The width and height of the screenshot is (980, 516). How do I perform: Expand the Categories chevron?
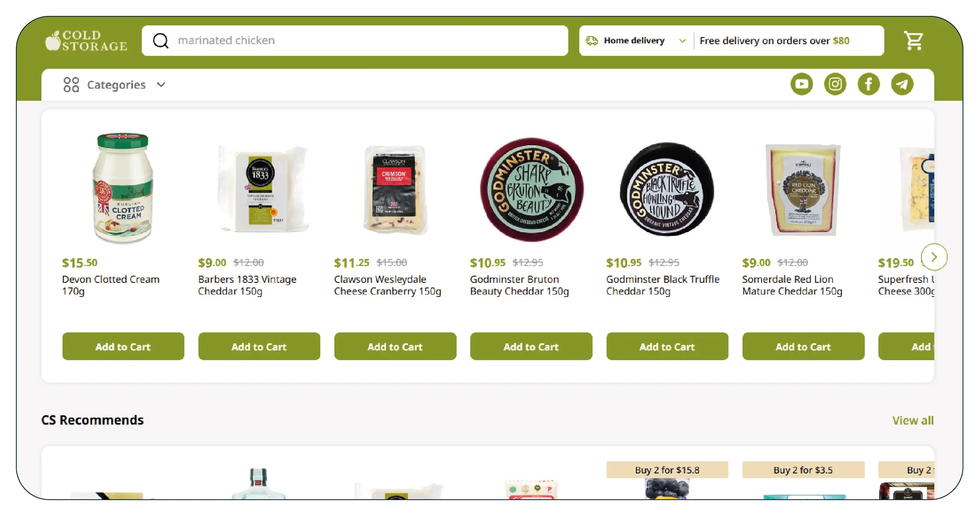point(161,84)
